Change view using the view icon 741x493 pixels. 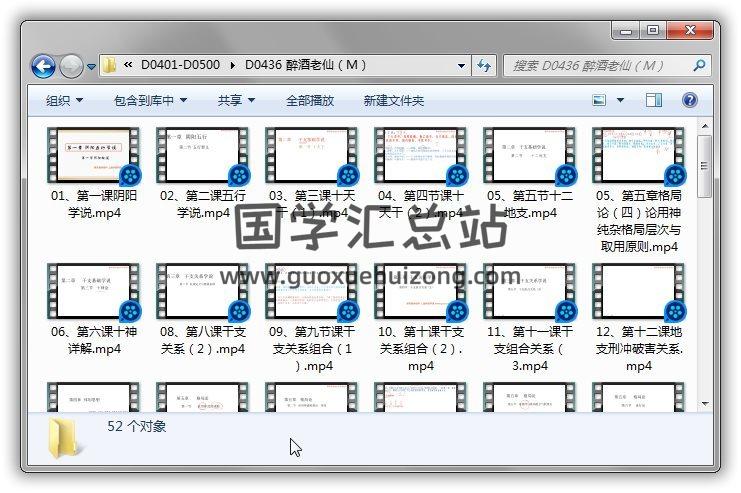click(599, 100)
